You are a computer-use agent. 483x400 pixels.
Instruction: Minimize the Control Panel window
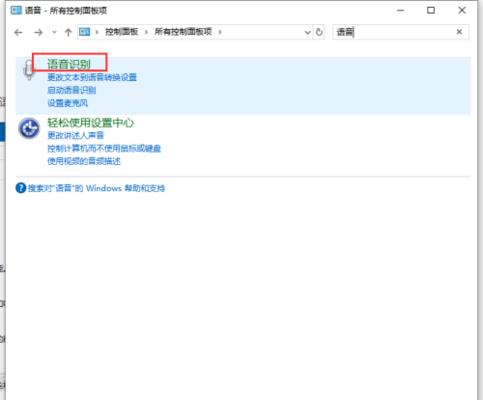click(400, 10)
